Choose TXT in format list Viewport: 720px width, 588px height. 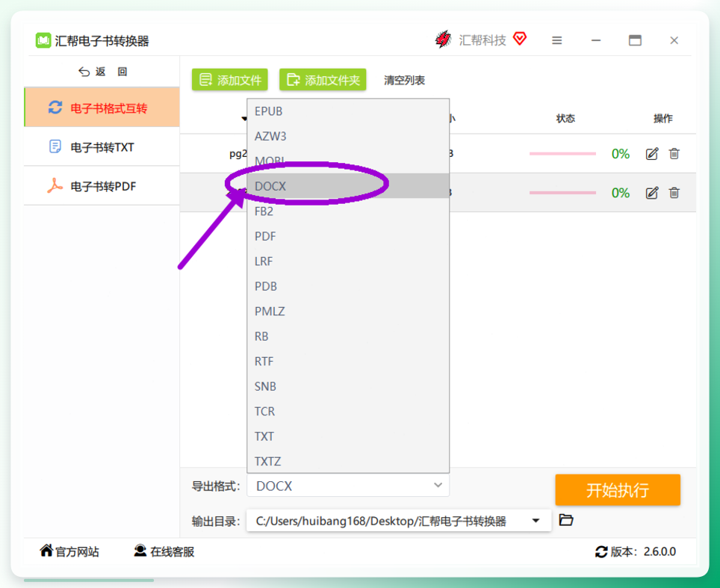click(348, 436)
